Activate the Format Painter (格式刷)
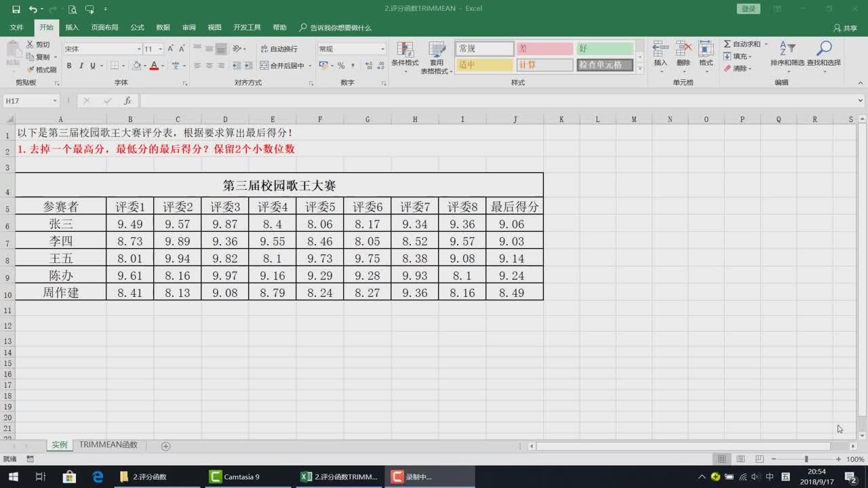The image size is (868, 488). coord(41,69)
